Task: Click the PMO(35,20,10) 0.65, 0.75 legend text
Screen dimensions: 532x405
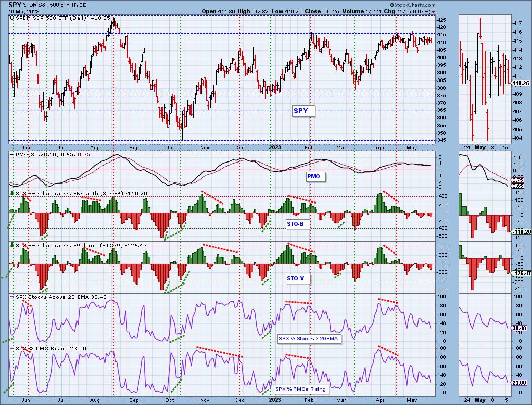Action: [53, 154]
